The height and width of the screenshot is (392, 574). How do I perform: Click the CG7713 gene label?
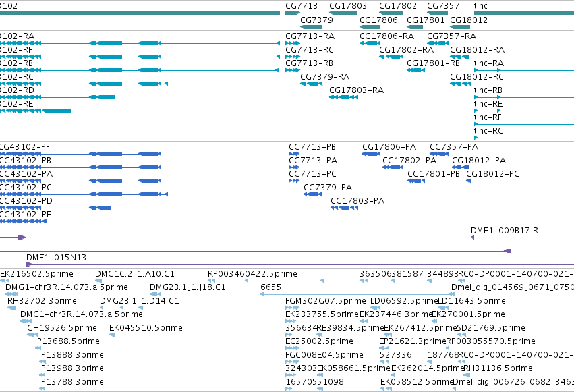click(x=302, y=6)
